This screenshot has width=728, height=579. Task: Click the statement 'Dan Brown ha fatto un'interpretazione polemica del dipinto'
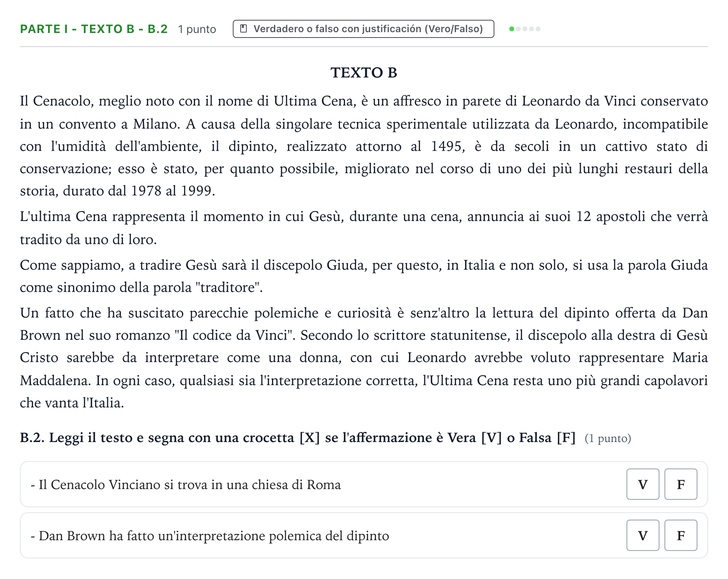tap(210, 536)
